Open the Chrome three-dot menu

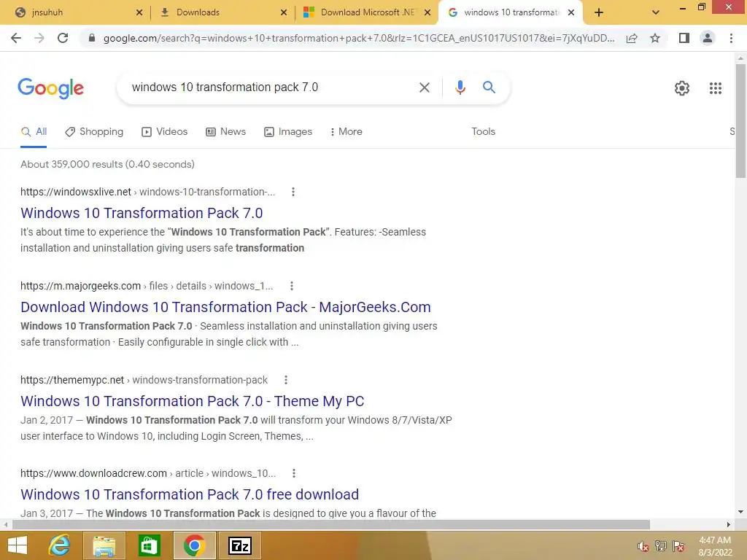(731, 38)
